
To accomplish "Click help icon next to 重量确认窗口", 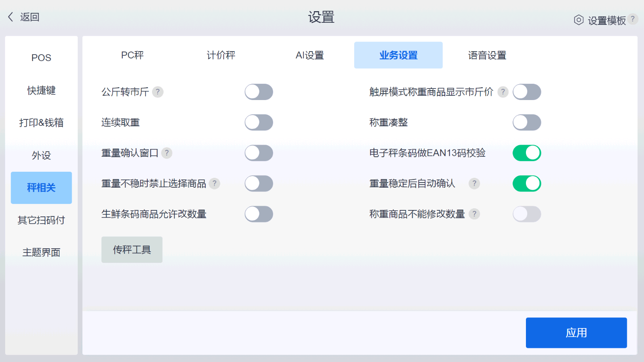I will tap(167, 153).
